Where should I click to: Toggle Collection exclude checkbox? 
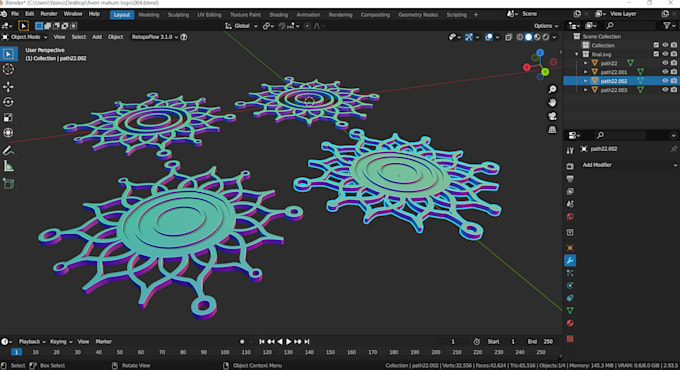(x=656, y=45)
